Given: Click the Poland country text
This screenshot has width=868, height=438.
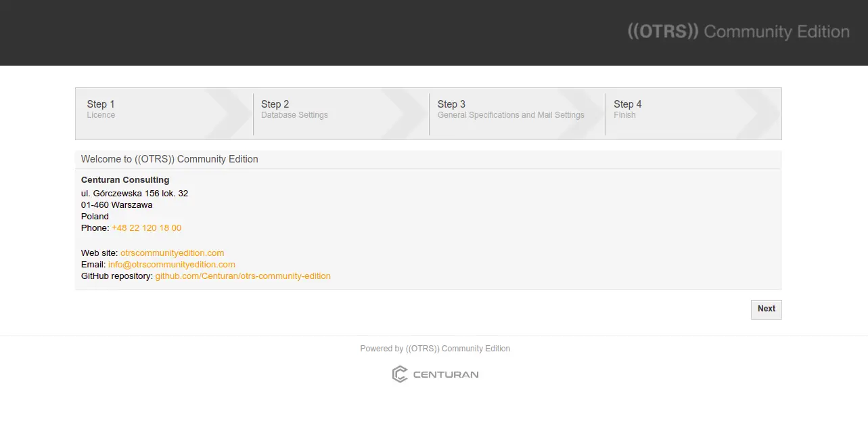Looking at the screenshot, I should pos(95,217).
